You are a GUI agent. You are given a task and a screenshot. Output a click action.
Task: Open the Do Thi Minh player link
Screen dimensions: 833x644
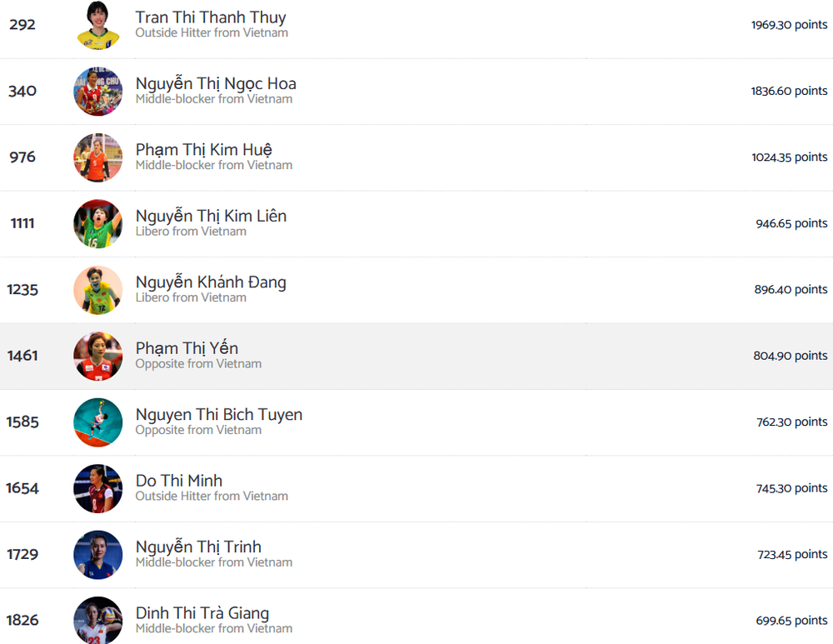pos(179,481)
